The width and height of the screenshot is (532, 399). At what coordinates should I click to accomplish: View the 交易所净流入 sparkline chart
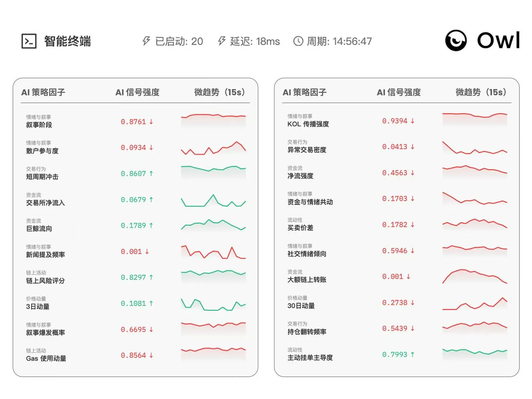[x=213, y=201]
